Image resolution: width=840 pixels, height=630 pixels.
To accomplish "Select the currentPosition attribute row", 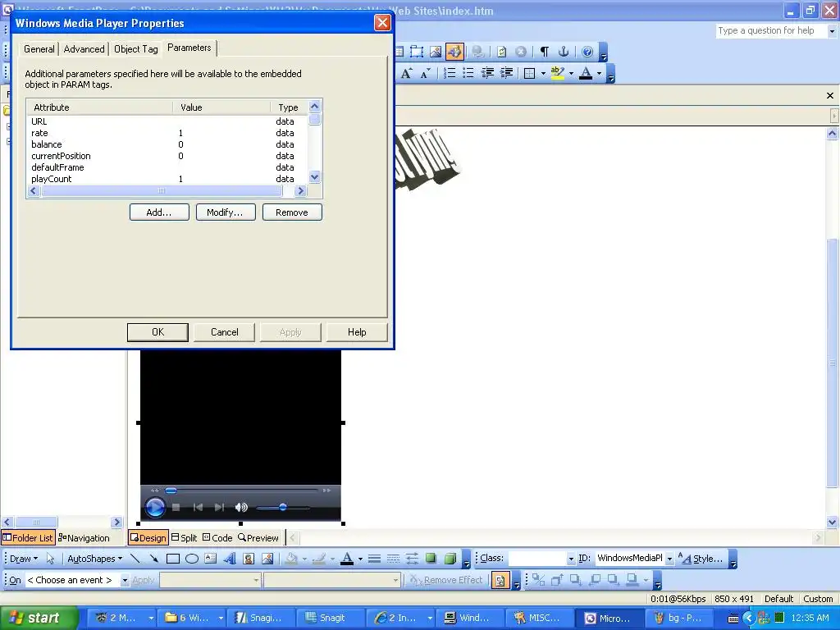I will coord(167,156).
